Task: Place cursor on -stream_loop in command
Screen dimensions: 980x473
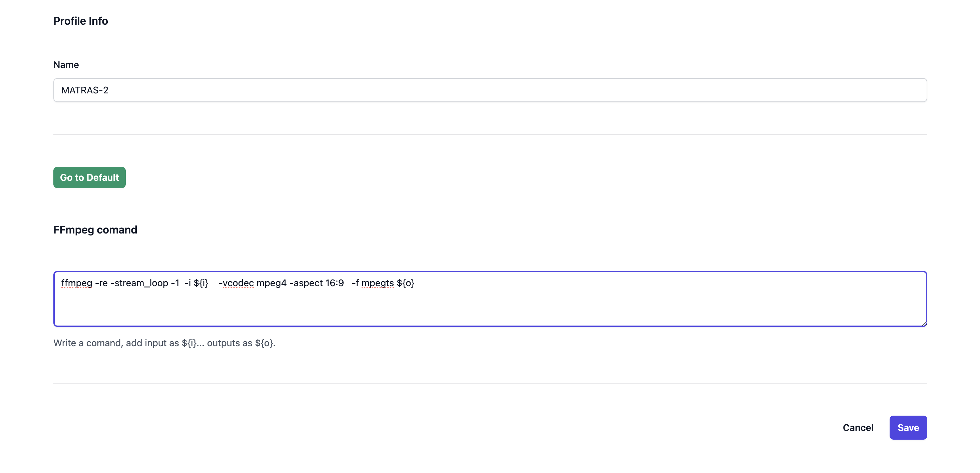Action: click(x=139, y=283)
